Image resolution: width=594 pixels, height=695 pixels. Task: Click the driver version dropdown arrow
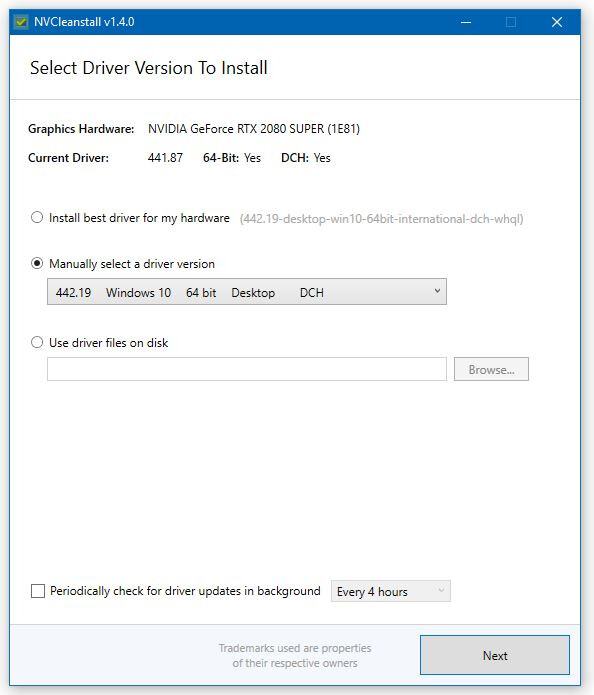437,291
